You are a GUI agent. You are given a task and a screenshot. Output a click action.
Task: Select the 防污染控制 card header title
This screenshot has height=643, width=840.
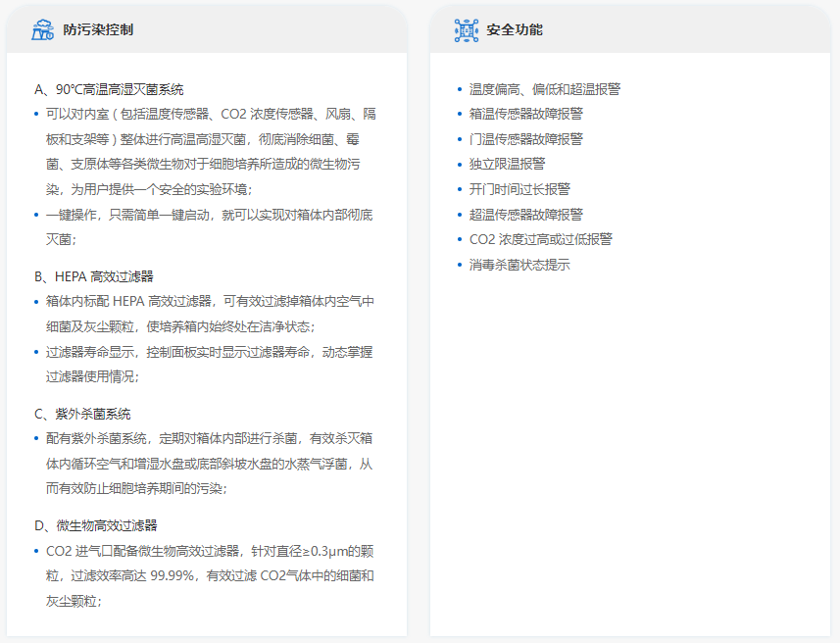pos(98,29)
